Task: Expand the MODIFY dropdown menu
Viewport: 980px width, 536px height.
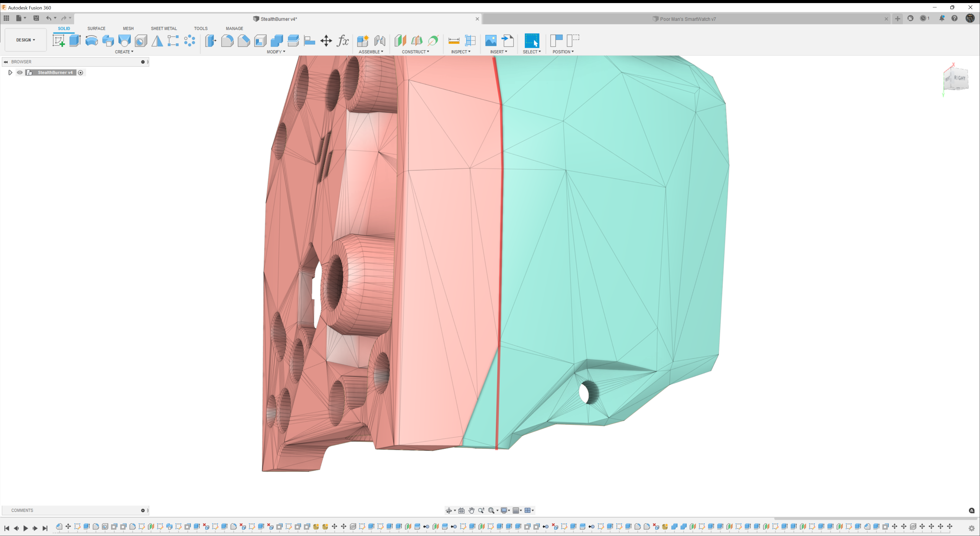Action: point(276,52)
